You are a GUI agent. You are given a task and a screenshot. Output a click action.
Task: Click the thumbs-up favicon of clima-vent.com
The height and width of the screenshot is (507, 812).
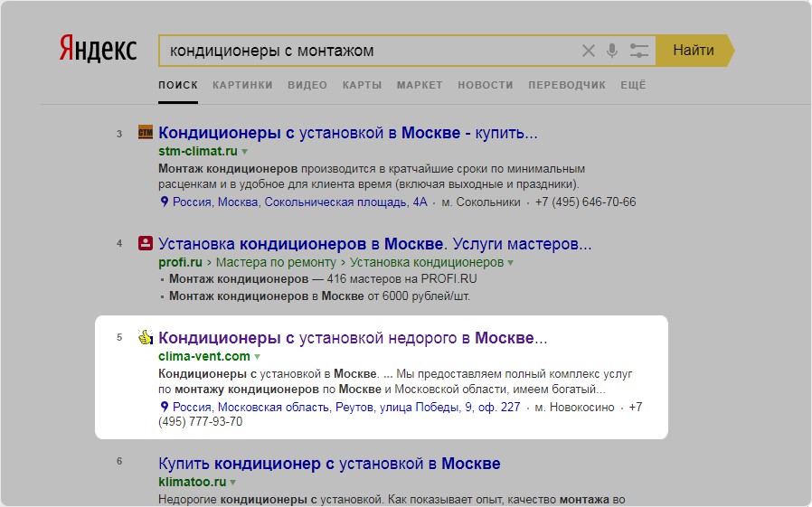click(x=146, y=337)
